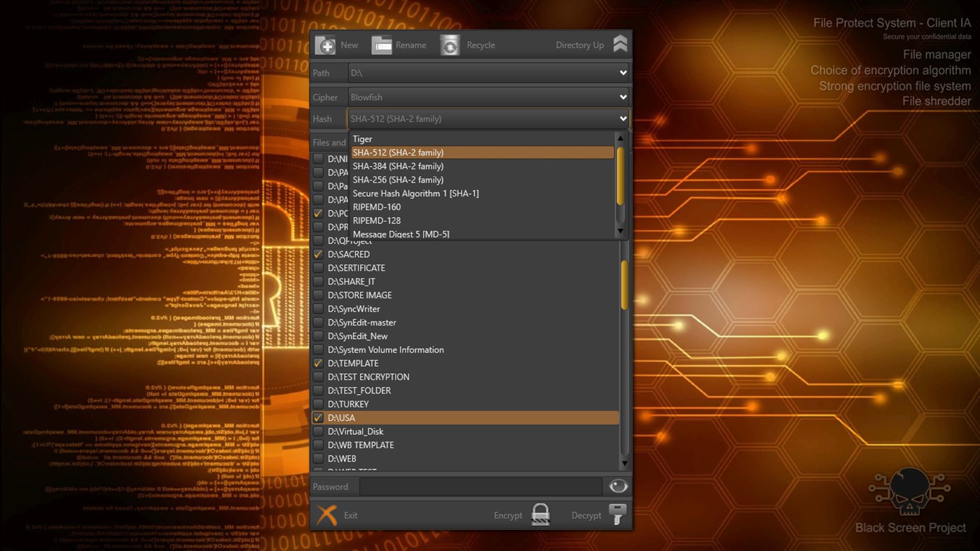Select the Rename icon
This screenshot has height=551, width=980.
[382, 44]
